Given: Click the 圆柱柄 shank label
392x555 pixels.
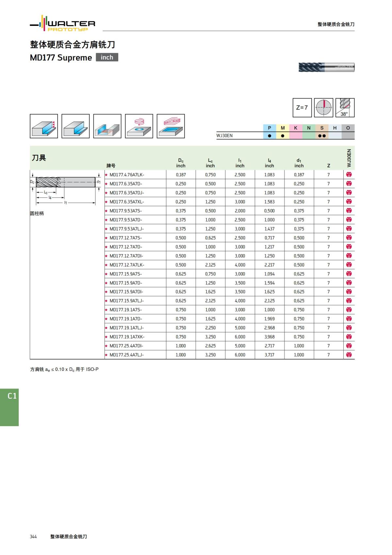Looking at the screenshot, I should click(x=37, y=214).
